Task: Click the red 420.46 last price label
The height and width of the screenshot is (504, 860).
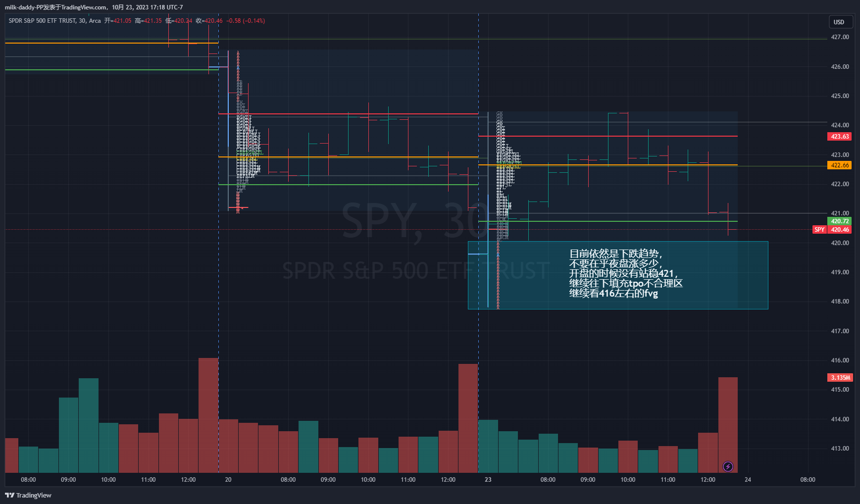Action: click(840, 230)
